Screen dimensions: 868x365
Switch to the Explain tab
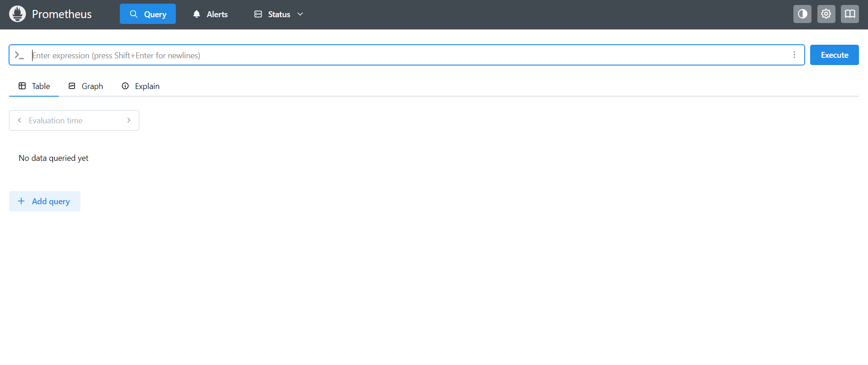[x=141, y=86]
